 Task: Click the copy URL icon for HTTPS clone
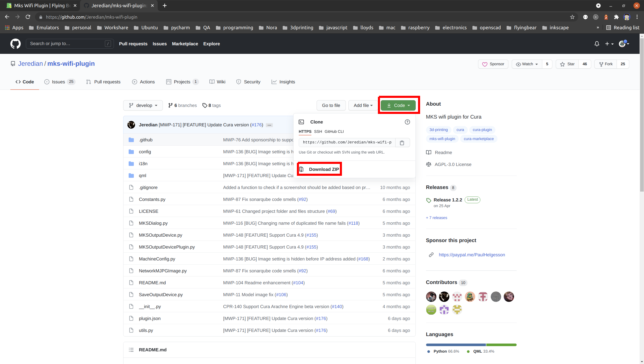click(402, 142)
